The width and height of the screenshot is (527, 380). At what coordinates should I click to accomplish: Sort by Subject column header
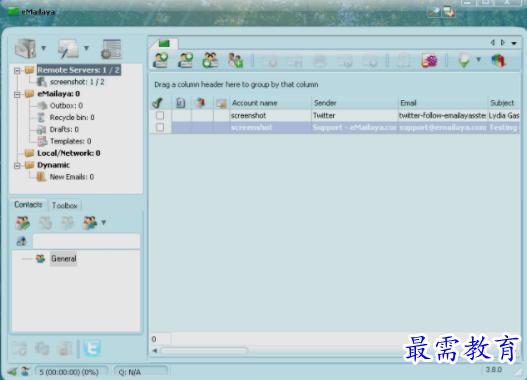503,103
